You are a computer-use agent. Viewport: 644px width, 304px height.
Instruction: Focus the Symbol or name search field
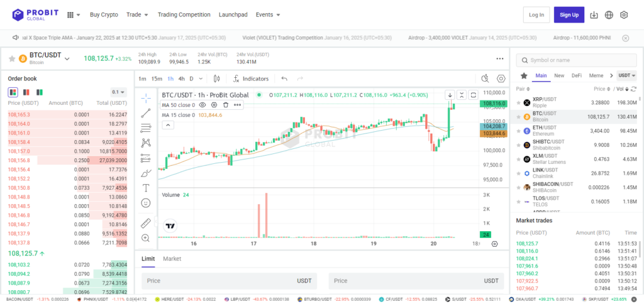(576, 60)
